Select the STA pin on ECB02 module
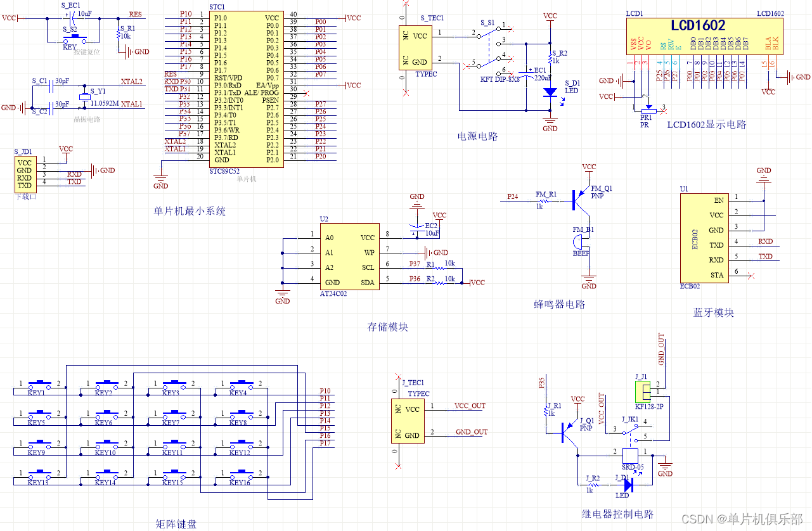Viewport: 812px width, 531px height. [x=716, y=275]
